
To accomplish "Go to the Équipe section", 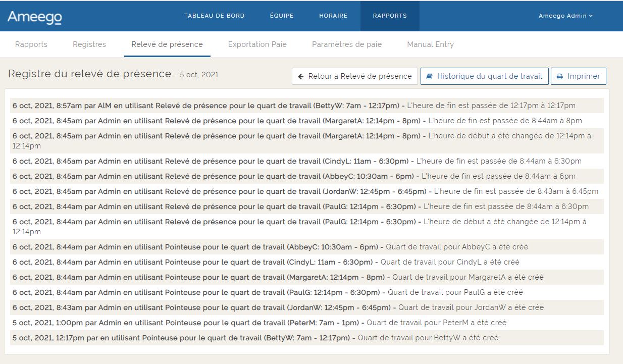I will (282, 16).
